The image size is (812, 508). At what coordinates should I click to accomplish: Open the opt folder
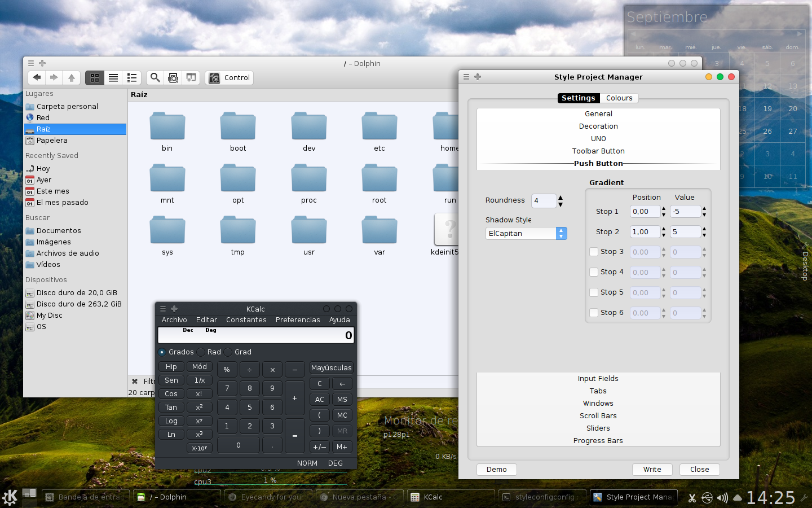[238, 183]
